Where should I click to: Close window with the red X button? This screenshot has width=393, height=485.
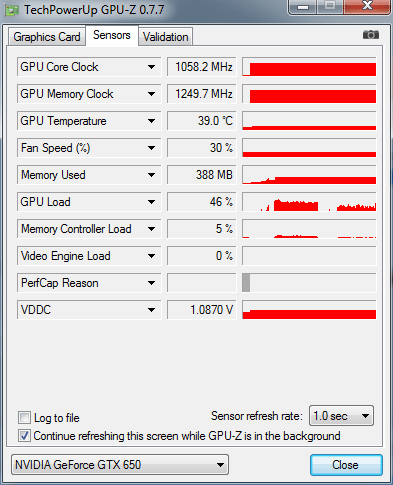coord(367,6)
